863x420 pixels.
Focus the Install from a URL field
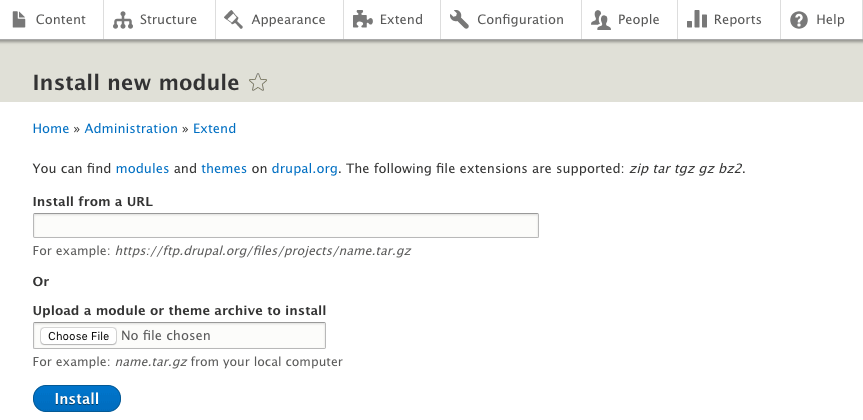click(286, 225)
